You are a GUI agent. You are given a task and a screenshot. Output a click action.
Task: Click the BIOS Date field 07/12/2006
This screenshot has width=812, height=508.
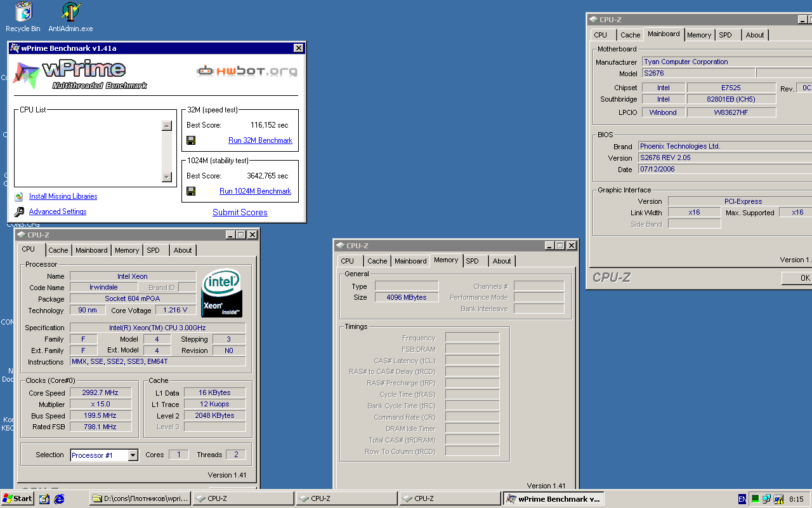[x=725, y=169]
